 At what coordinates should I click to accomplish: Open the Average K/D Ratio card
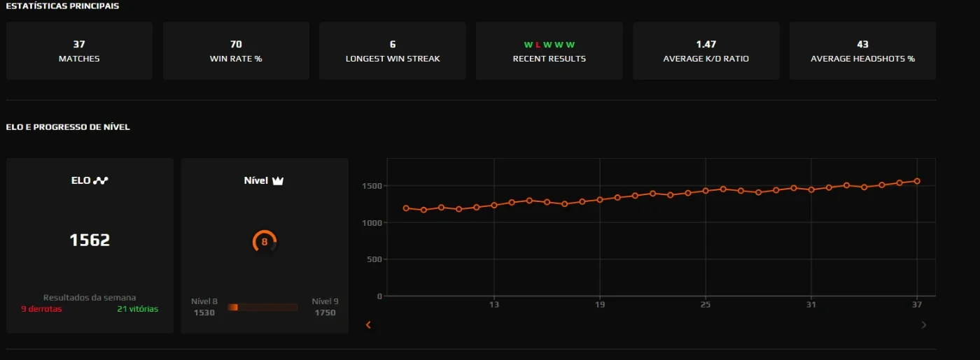click(x=706, y=51)
